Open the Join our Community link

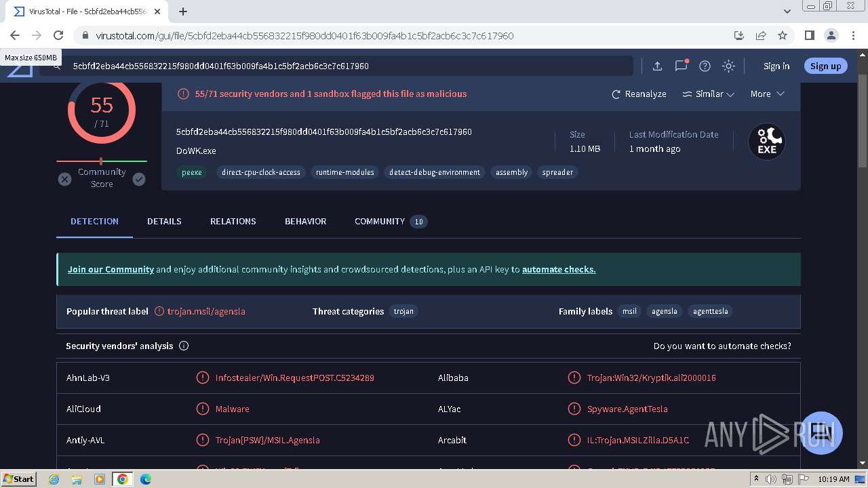point(111,269)
